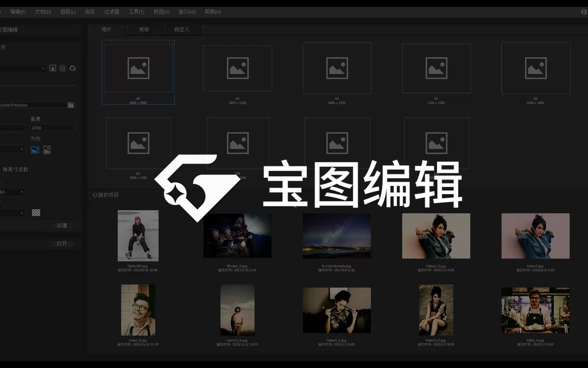Open recent project Dale2_0.jpg
This screenshot has height=368, width=588.
[138, 310]
